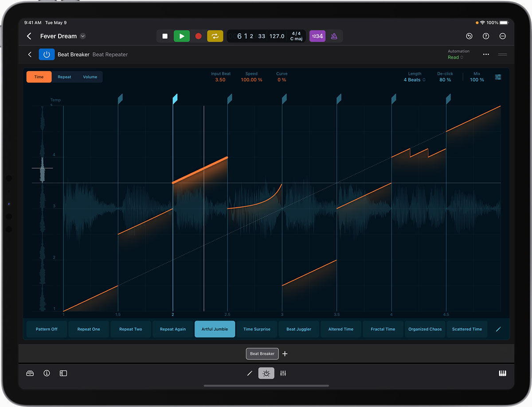Tap the 127.0 tempo display
This screenshot has height=407, width=532.
point(277,36)
